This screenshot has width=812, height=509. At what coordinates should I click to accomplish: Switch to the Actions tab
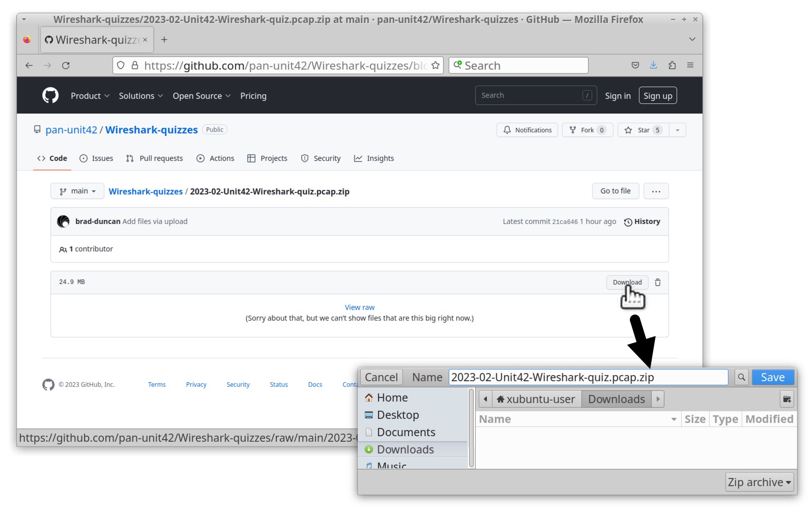coord(216,158)
